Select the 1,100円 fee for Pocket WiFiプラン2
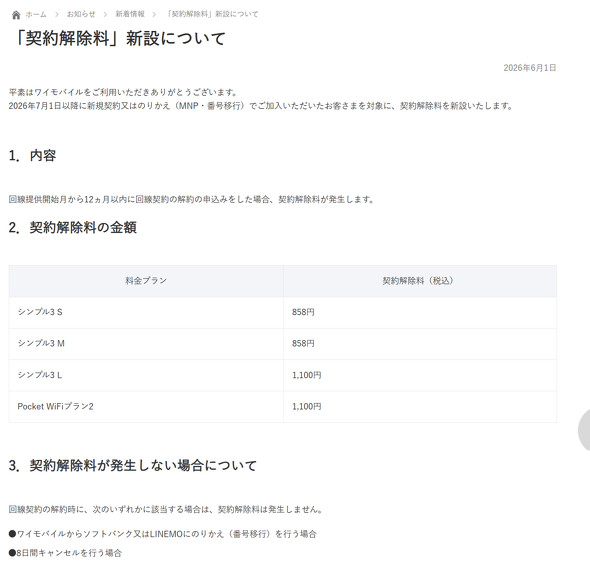The width and height of the screenshot is (590, 585). 307,407
